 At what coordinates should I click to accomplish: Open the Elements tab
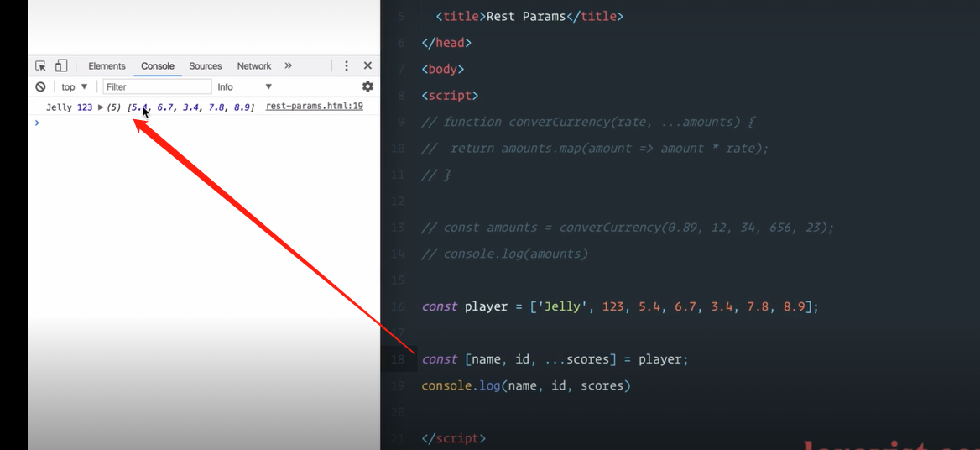(x=107, y=65)
